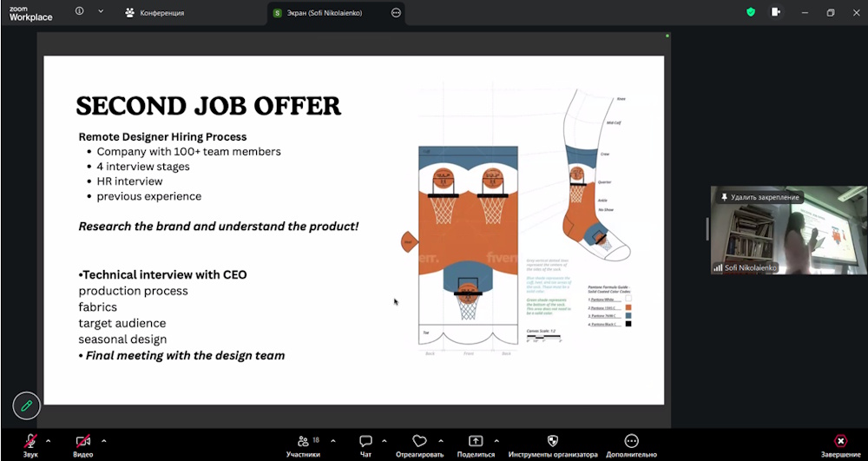Open video options arrow beside Видео
The height and width of the screenshot is (461, 868).
click(x=104, y=440)
